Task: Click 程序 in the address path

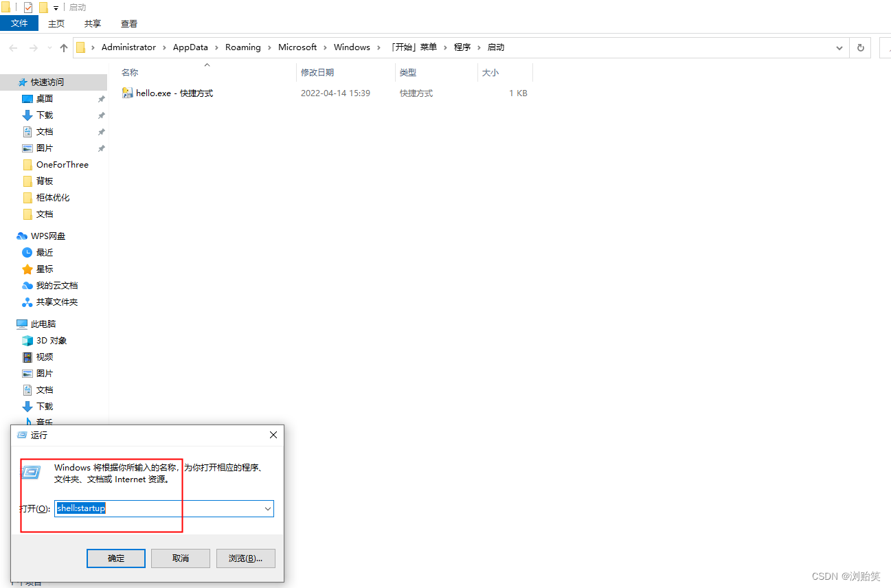Action: (462, 47)
